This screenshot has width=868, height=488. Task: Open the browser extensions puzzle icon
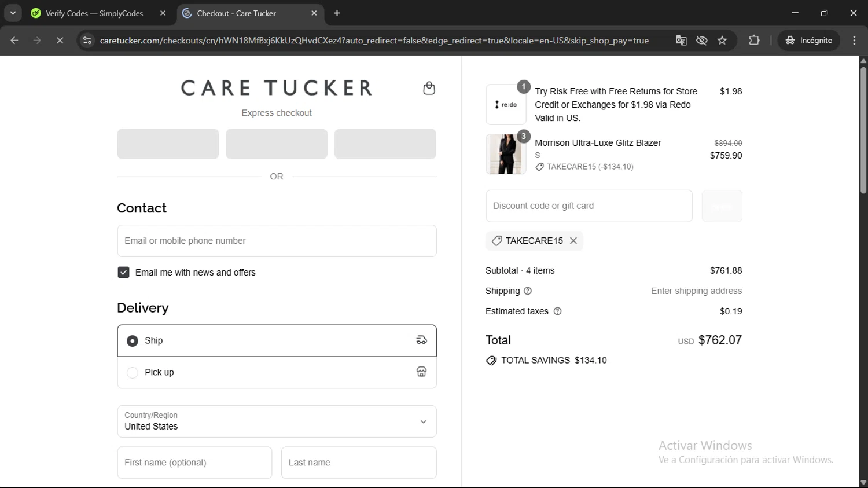point(754,41)
